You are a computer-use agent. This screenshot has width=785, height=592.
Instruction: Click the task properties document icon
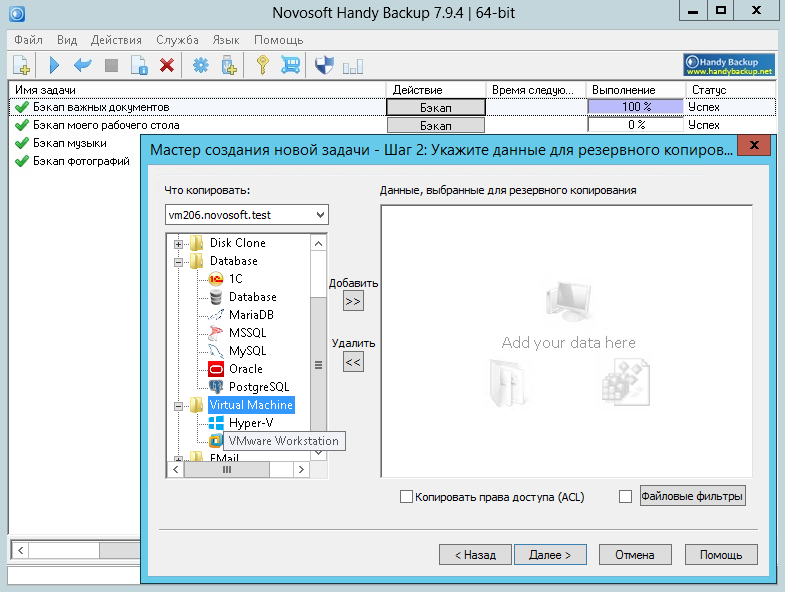[139, 65]
